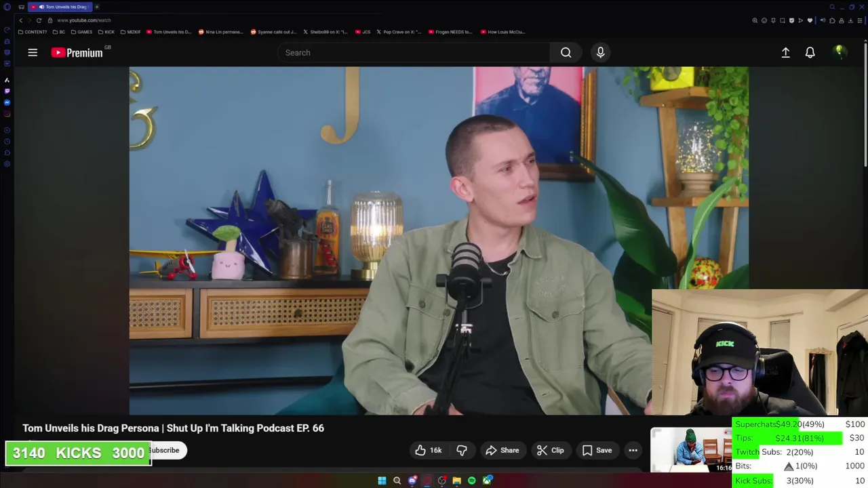This screenshot has height=488, width=868.
Task: Open Discord from the taskbar
Action: (x=412, y=481)
